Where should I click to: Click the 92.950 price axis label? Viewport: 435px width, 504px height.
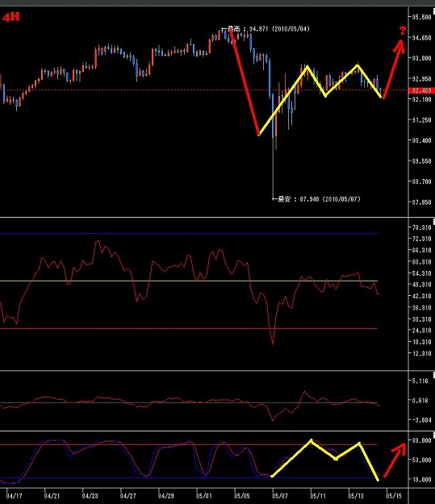421,79
